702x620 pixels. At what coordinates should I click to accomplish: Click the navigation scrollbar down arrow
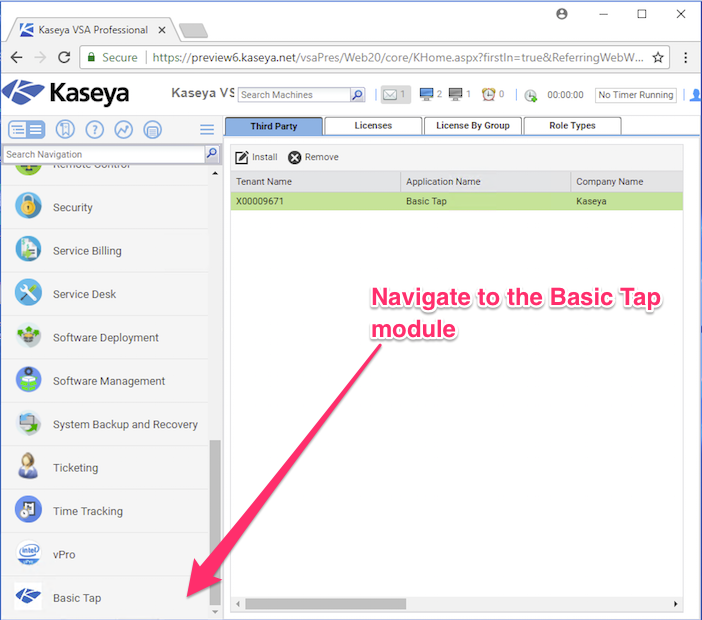215,611
